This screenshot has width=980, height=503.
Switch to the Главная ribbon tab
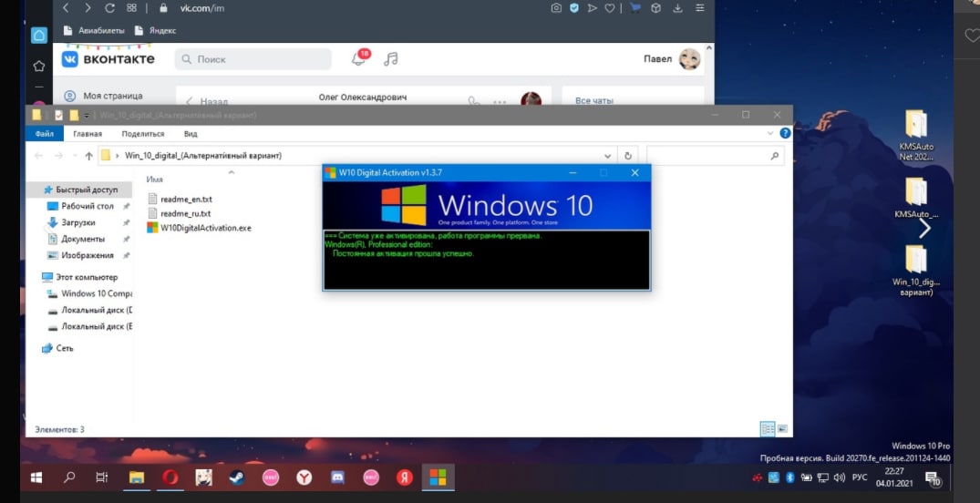pyautogui.click(x=87, y=134)
